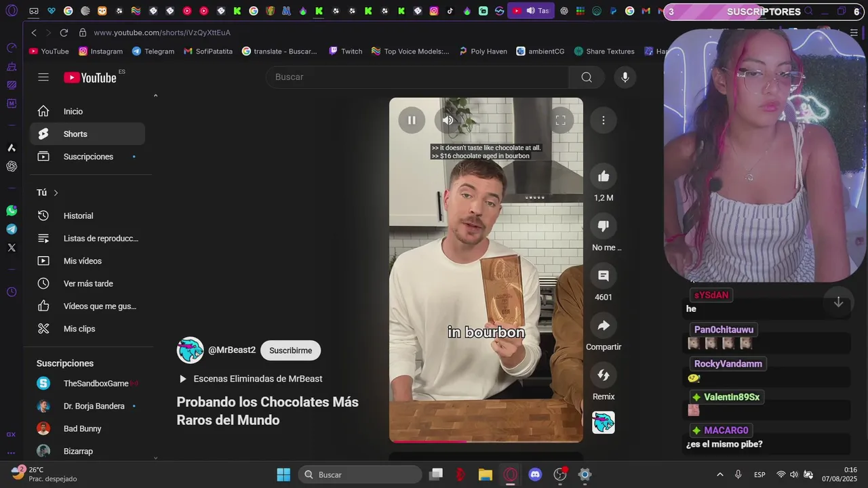Subscribe using the Suscribirme button
The width and height of the screenshot is (868, 488).
click(x=290, y=350)
